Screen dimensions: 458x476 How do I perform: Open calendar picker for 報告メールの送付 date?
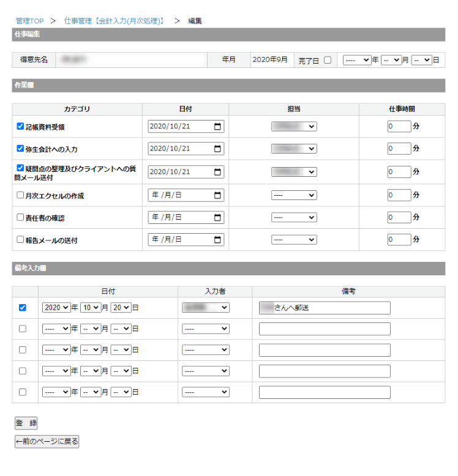[217, 240]
